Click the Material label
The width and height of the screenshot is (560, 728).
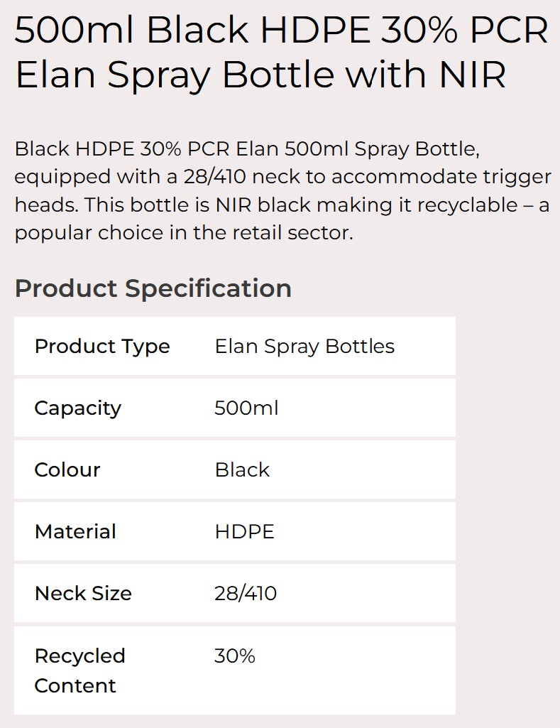(75, 531)
